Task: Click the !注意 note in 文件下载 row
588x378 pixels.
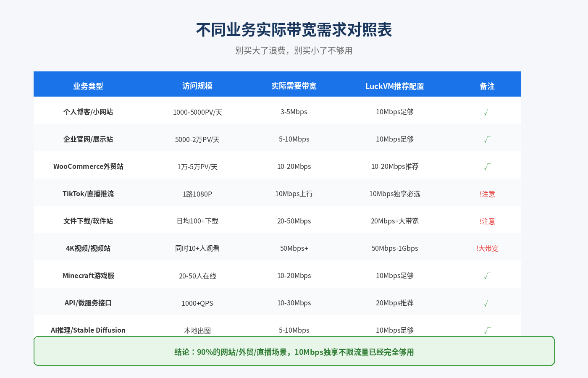Action: click(487, 221)
